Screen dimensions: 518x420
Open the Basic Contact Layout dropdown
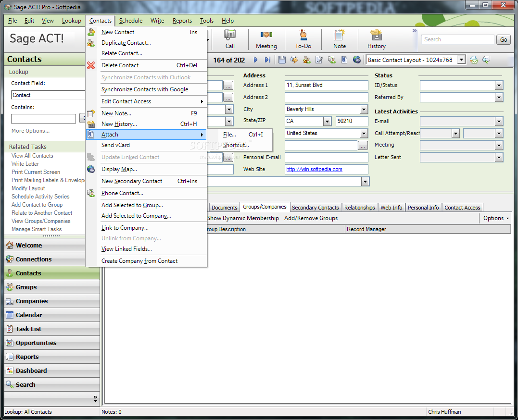pyautogui.click(x=462, y=60)
